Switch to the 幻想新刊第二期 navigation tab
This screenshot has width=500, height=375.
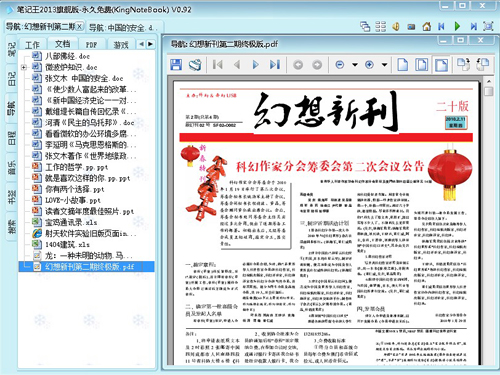(x=40, y=27)
